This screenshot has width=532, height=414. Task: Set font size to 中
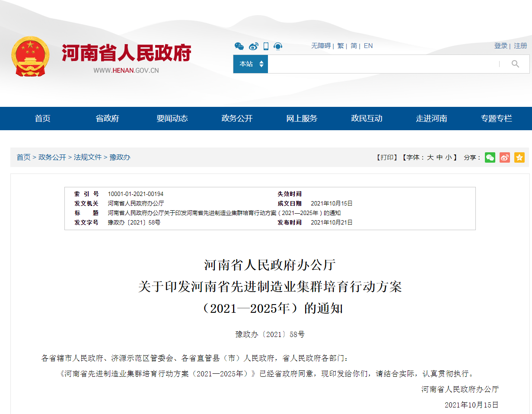(440, 157)
